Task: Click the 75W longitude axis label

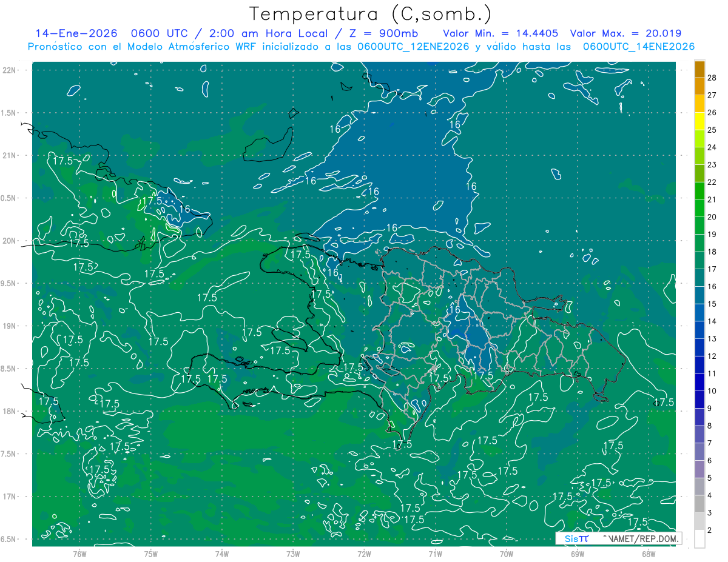Action: click(x=151, y=554)
